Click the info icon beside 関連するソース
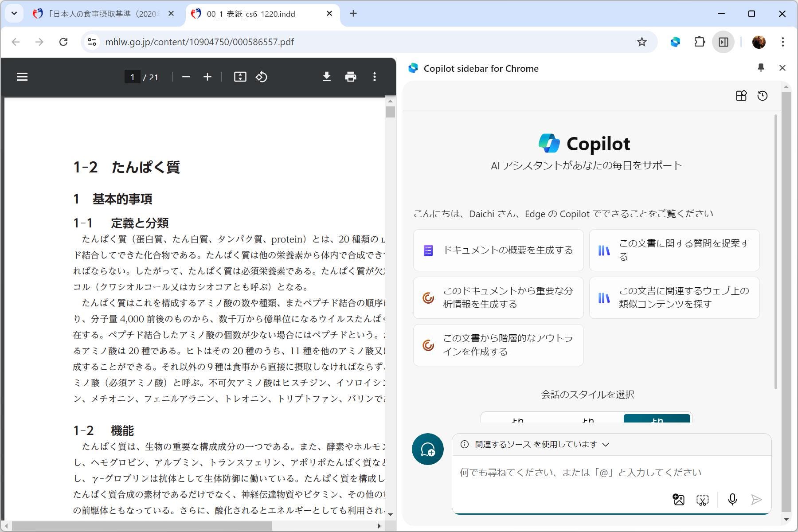 pos(464,444)
